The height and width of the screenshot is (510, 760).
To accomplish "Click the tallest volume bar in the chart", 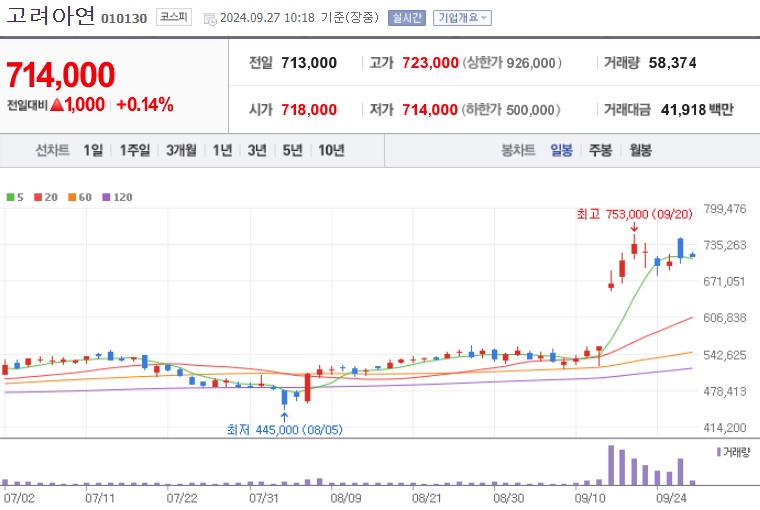I will (611, 465).
